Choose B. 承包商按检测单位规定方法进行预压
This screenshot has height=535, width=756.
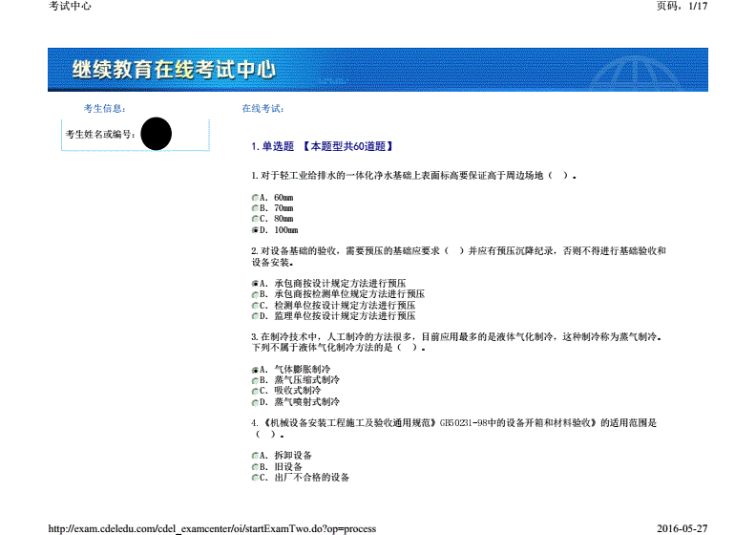pos(255,294)
